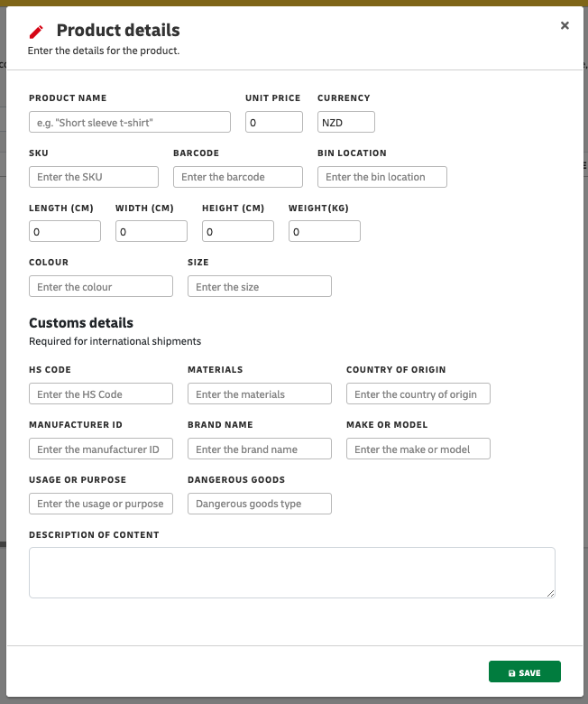This screenshot has width=588, height=704.
Task: Click the DANGEROUS GOODS label
Action: (236, 479)
